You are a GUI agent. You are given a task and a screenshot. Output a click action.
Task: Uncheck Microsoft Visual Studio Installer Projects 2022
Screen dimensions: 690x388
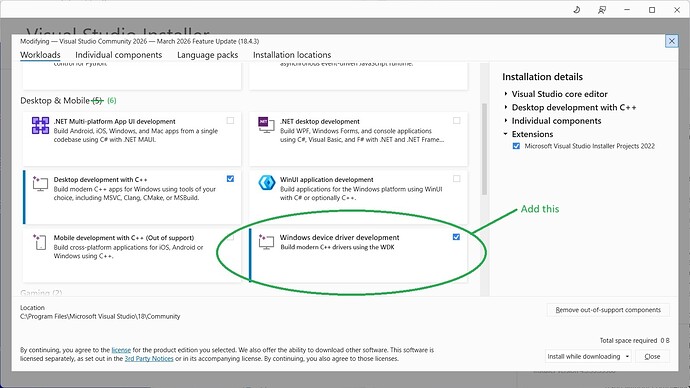click(x=516, y=146)
